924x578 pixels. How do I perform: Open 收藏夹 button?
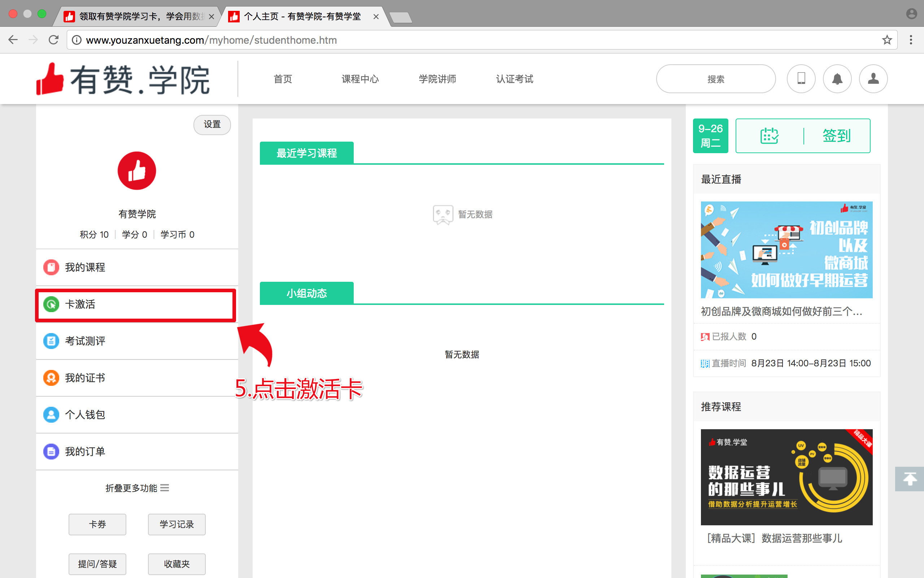point(177,564)
